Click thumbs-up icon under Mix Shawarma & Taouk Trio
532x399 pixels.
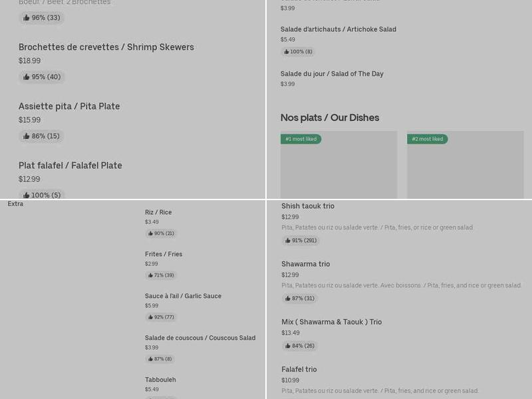[288, 346]
